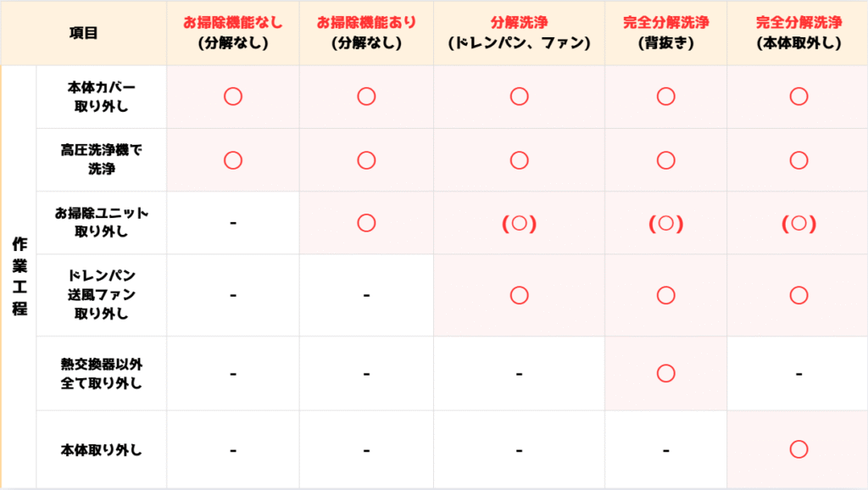Select the 高圧洗浄機で洗浄 circle under 完全分解洗浄(本体取外し)
The image size is (868, 490).
(798, 159)
